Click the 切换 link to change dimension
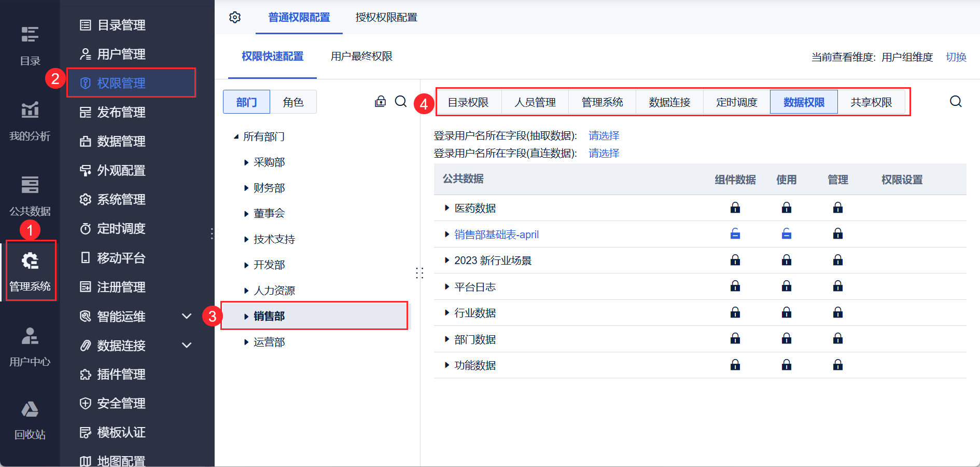The height and width of the screenshot is (467, 980). tap(956, 57)
